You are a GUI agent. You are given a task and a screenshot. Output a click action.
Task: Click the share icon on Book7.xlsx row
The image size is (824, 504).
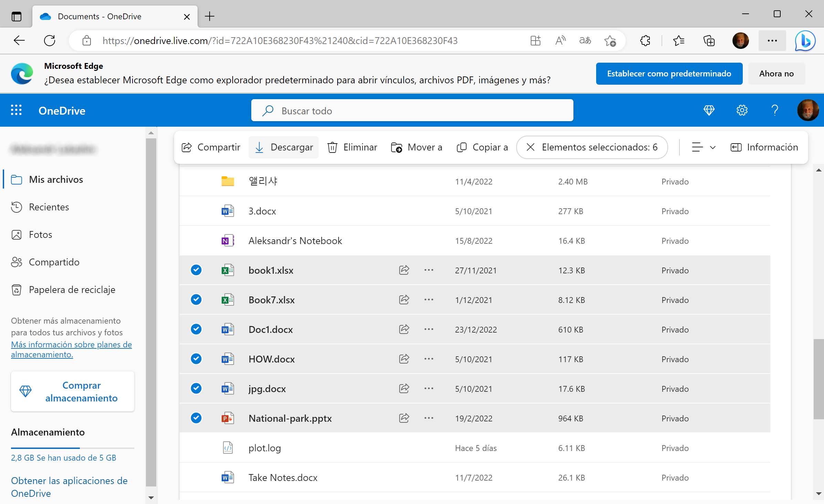pos(404,300)
